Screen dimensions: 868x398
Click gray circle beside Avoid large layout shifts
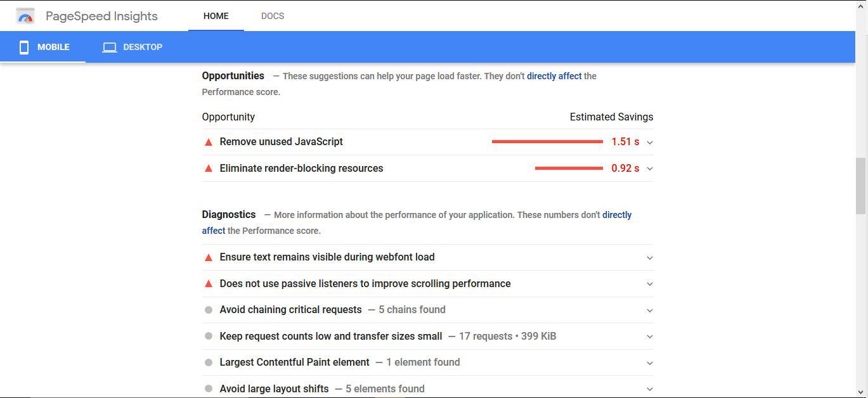(x=208, y=389)
